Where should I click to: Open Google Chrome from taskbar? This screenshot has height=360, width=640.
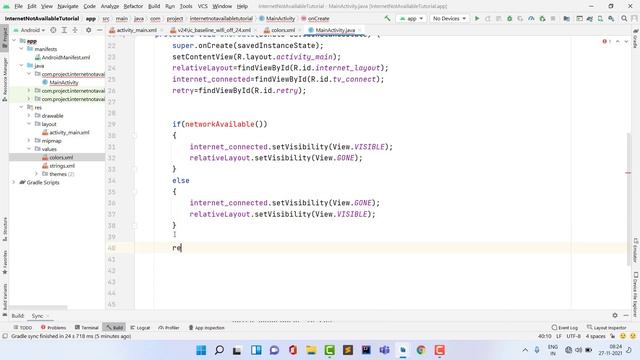pyautogui.click(x=421, y=350)
